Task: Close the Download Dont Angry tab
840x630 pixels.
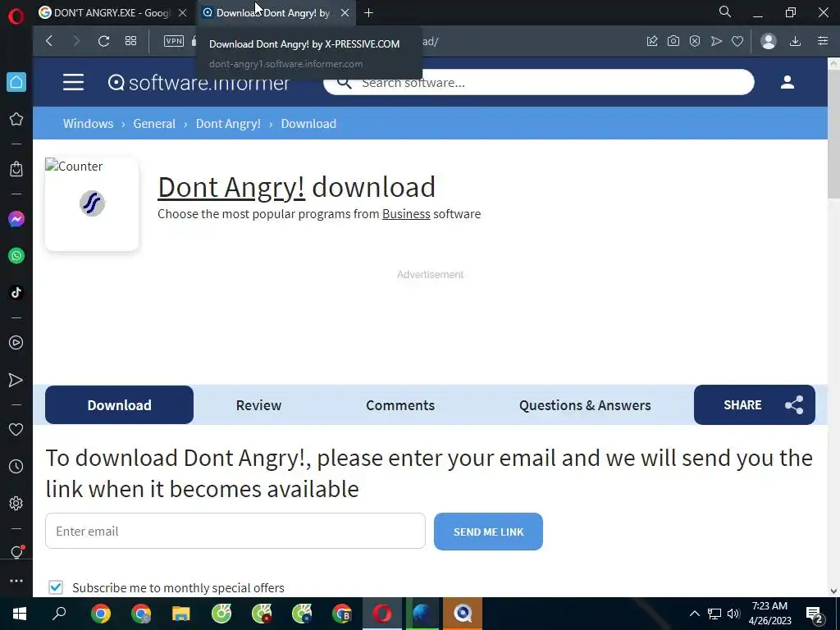Action: click(345, 13)
